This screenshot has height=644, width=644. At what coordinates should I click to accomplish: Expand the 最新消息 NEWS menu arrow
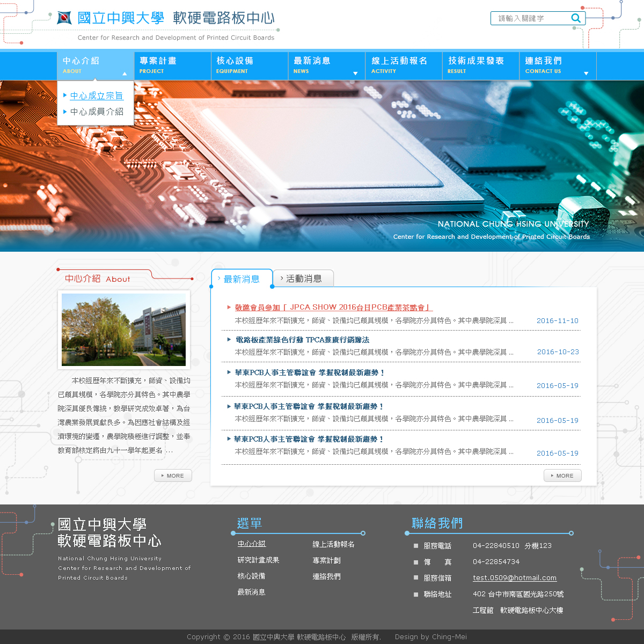[355, 73]
